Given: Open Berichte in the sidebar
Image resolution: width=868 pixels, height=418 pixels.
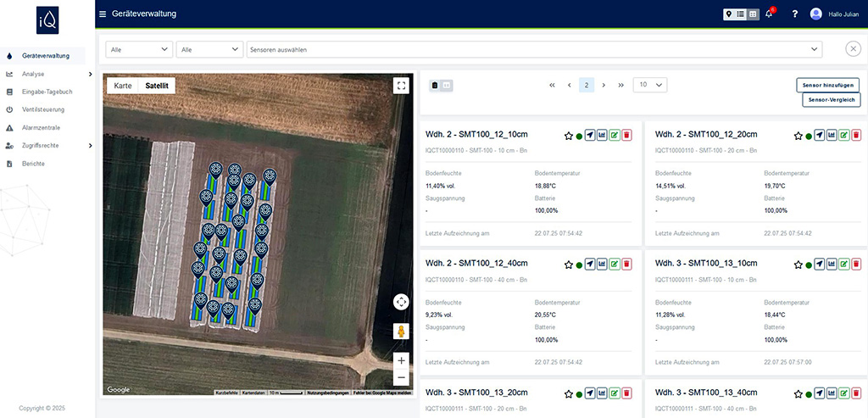Looking at the screenshot, I should 33,164.
